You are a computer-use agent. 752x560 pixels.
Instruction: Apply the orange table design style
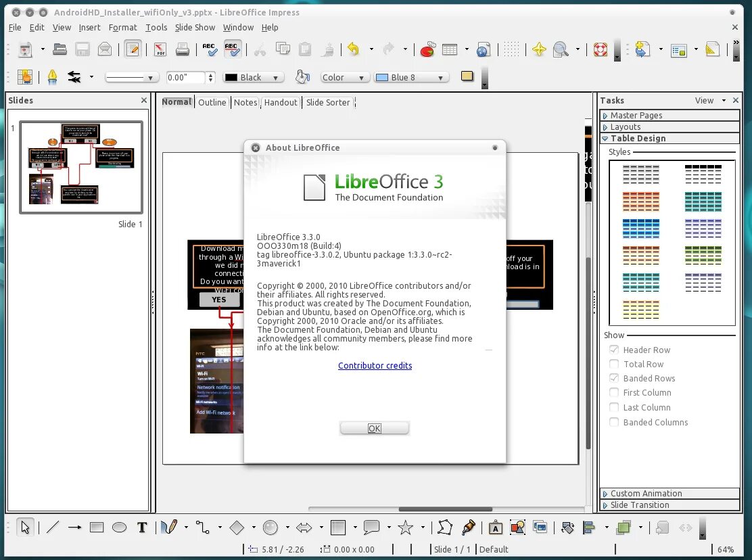point(640,202)
